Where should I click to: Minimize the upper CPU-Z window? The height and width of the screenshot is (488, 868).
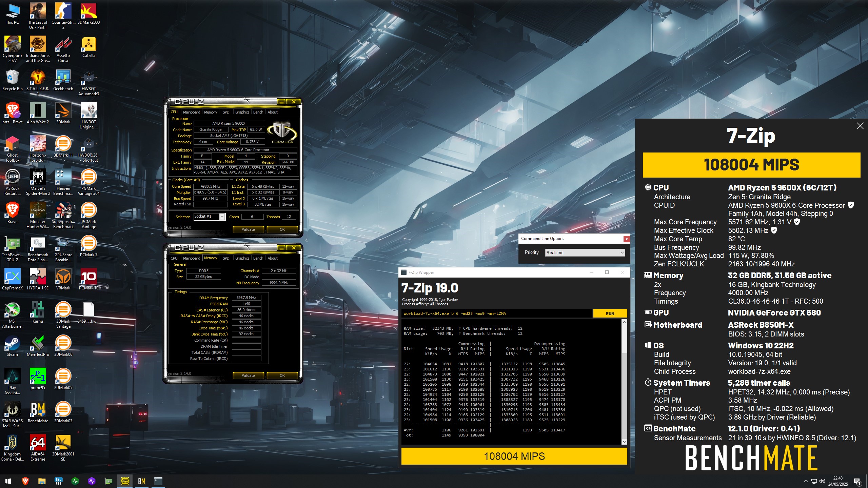[281, 101]
